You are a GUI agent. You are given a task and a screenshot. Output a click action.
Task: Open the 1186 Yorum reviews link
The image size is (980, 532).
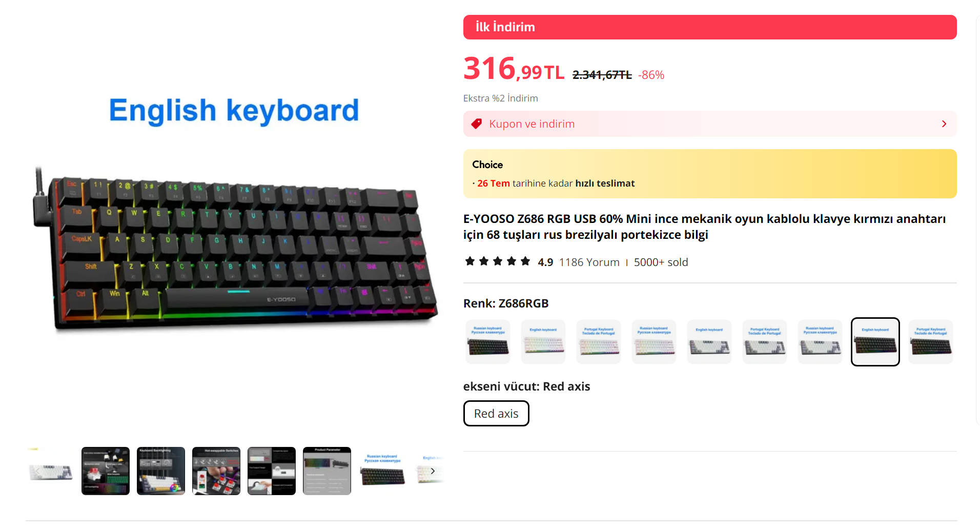pos(589,262)
